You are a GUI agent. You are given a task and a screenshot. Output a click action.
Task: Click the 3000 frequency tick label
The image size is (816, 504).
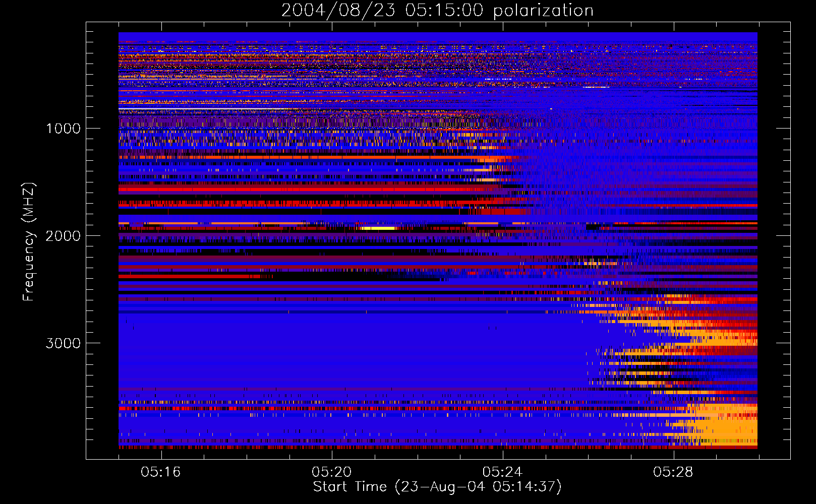[x=63, y=343]
